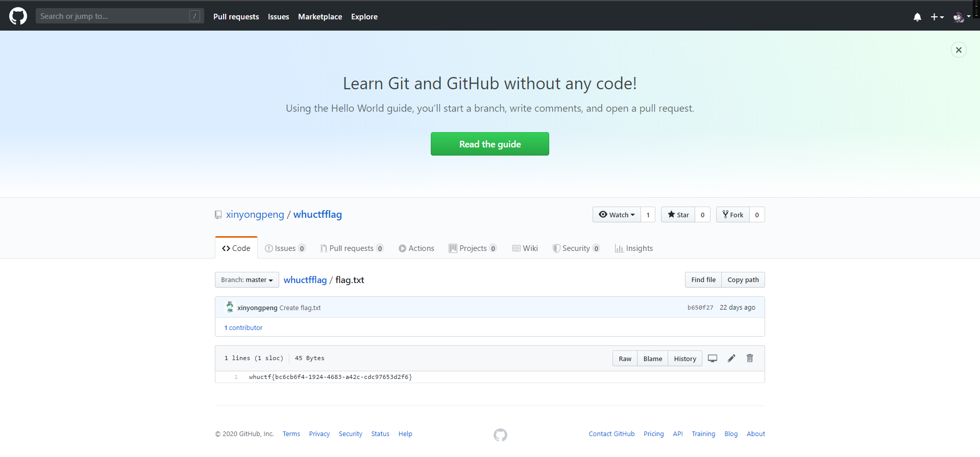Open the file History
980x457 pixels.
685,359
